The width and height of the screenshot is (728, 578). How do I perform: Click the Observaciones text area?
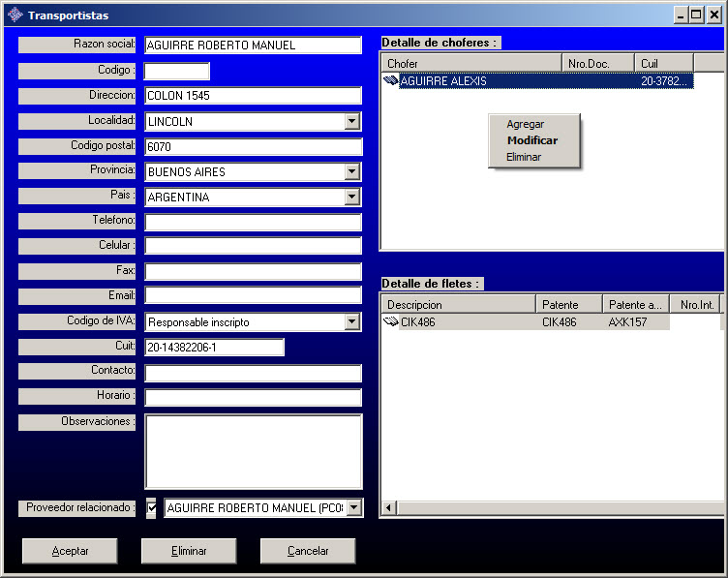[x=253, y=451]
